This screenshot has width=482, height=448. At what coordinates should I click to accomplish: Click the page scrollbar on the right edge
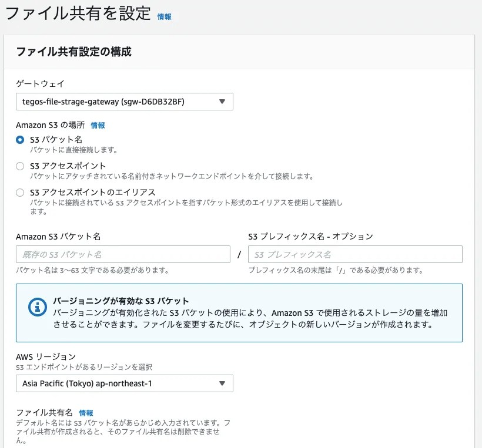[478, 223]
